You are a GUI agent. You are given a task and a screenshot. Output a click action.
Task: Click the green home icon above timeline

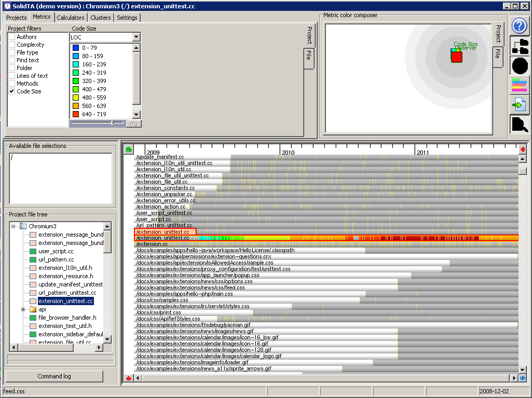click(128, 149)
